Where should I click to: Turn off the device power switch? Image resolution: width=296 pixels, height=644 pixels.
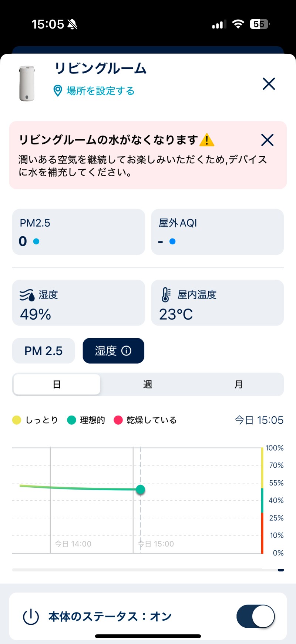[x=255, y=616]
